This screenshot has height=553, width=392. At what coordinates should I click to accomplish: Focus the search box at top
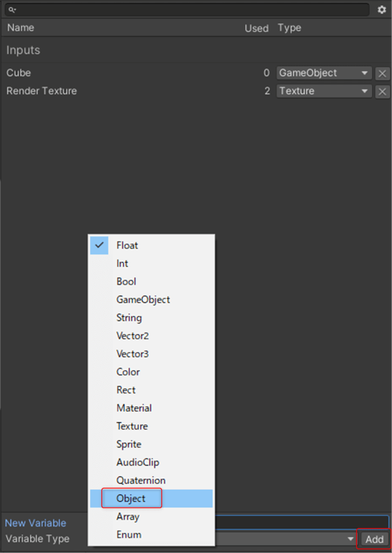(189, 10)
